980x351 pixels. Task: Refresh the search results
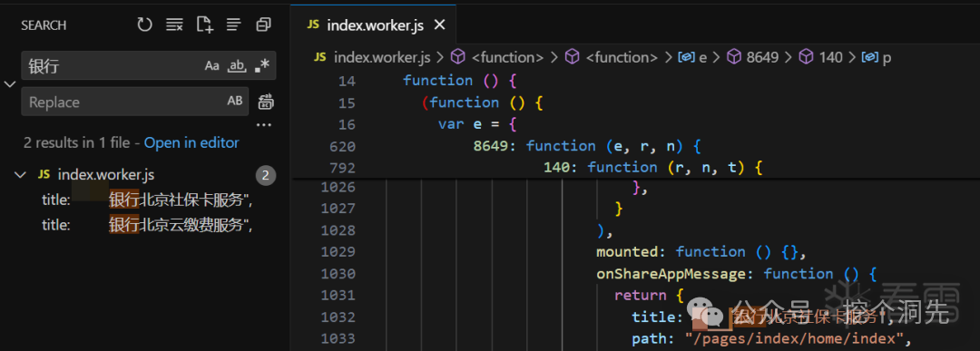click(x=144, y=25)
